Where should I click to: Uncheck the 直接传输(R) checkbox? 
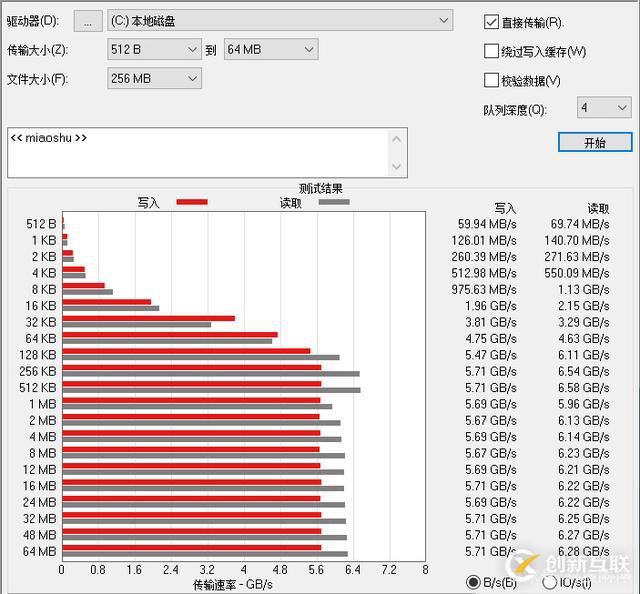(491, 22)
